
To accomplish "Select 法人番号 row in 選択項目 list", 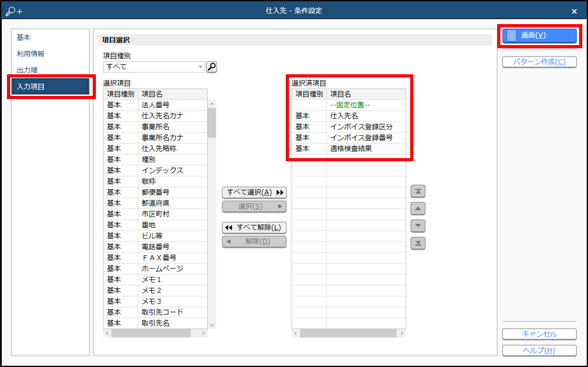I will pos(155,105).
